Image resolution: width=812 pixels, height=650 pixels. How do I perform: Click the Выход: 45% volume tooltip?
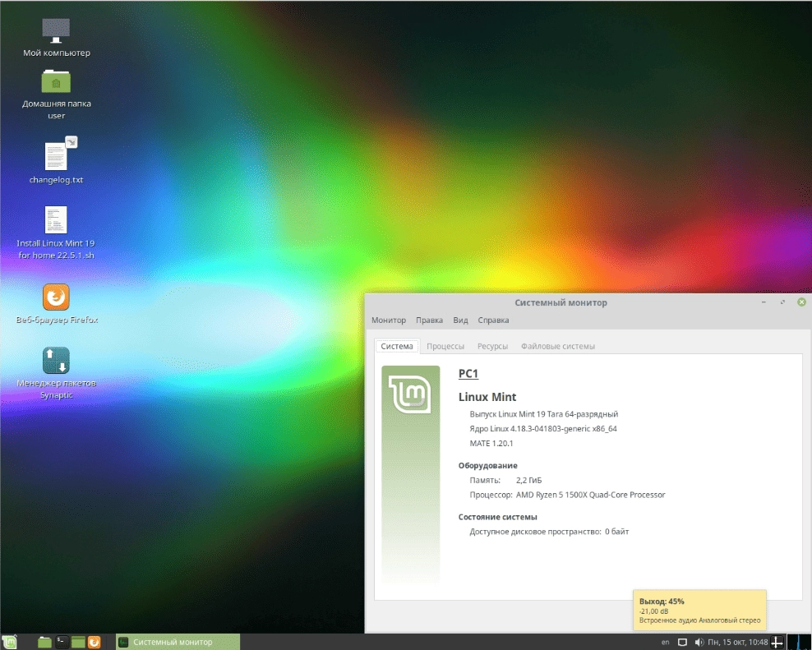point(699,610)
